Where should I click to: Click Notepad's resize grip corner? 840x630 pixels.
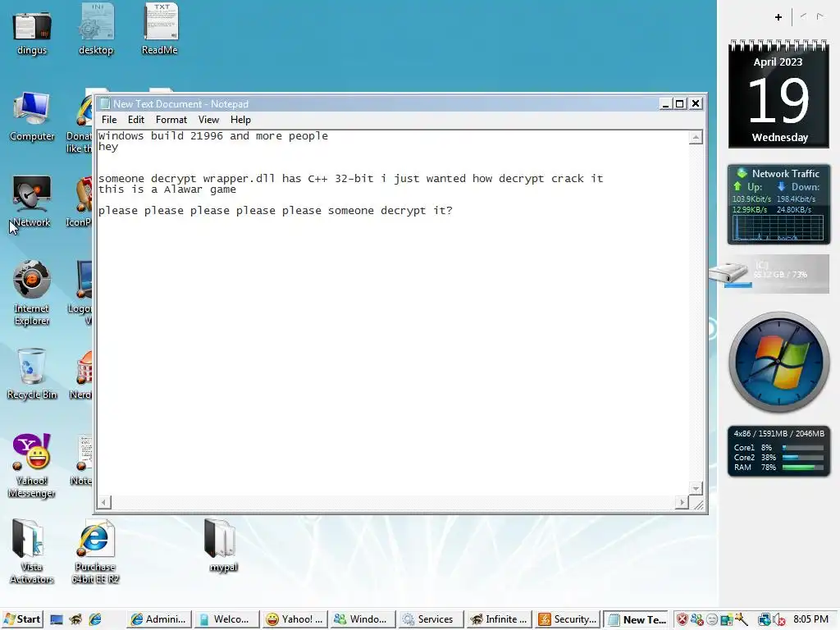tap(698, 504)
